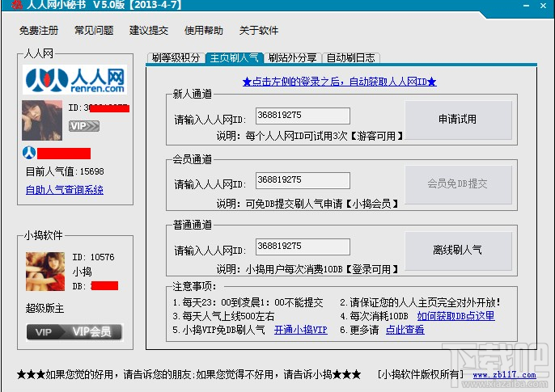Image resolution: width=555 pixels, height=392 pixels.
Task: Open the www.zb117.com link
Action: (504, 375)
